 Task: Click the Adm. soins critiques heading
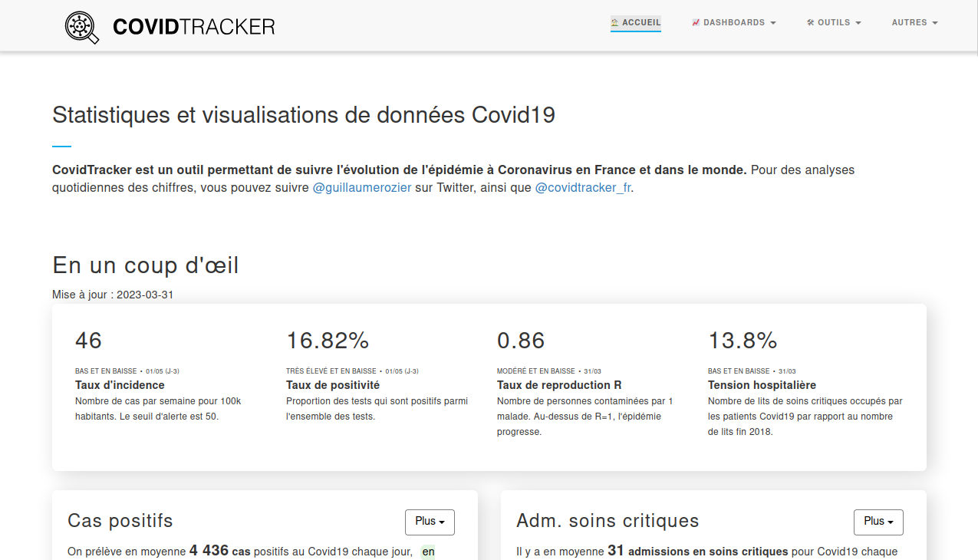(x=608, y=521)
